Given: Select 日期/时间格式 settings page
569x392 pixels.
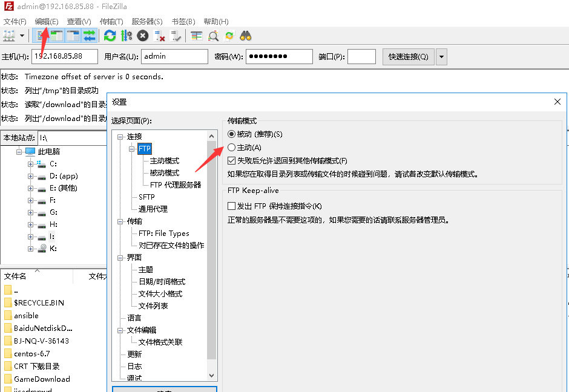Looking at the screenshot, I should pos(162,282).
